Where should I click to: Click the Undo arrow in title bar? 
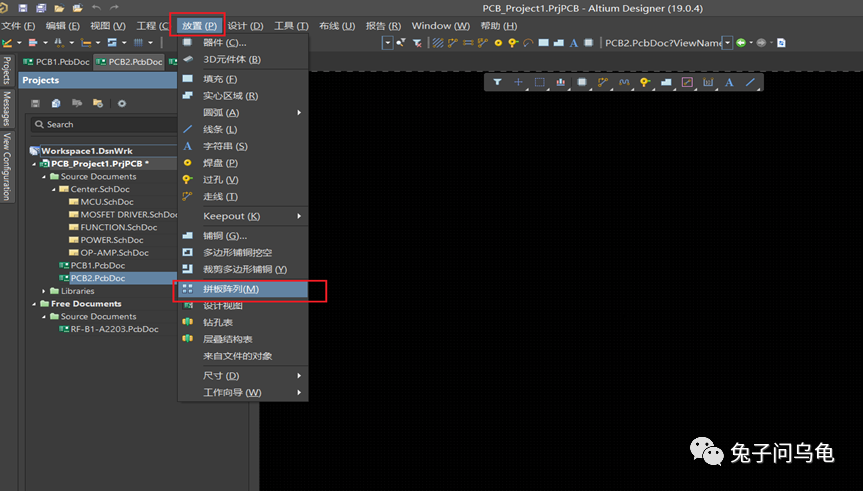point(96,8)
